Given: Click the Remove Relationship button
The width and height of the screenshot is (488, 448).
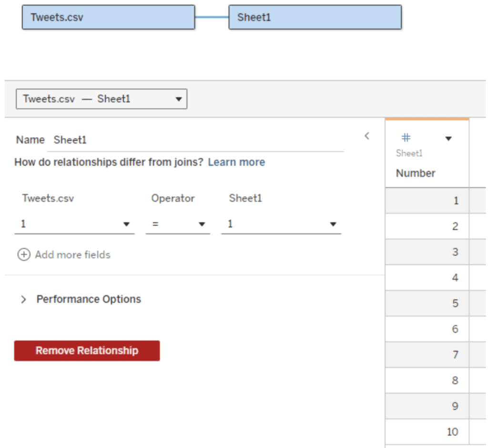Looking at the screenshot, I should click(x=87, y=350).
